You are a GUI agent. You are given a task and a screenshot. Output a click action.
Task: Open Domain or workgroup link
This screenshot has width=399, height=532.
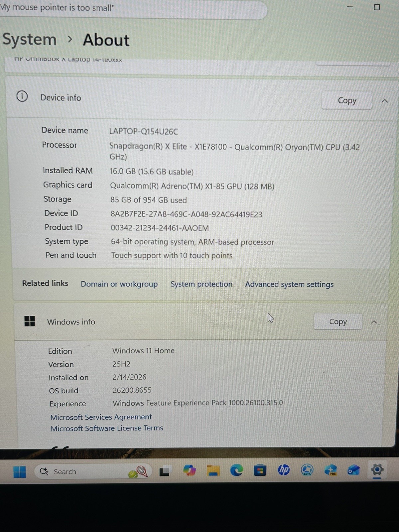point(119,284)
